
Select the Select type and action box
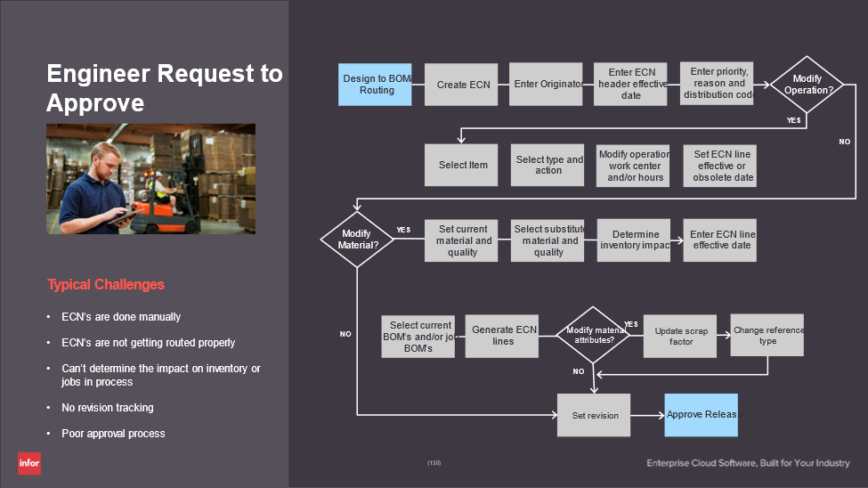coord(548,165)
